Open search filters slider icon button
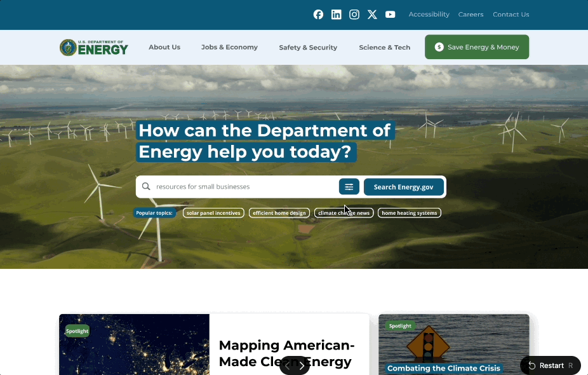The height and width of the screenshot is (375, 588). click(x=349, y=187)
